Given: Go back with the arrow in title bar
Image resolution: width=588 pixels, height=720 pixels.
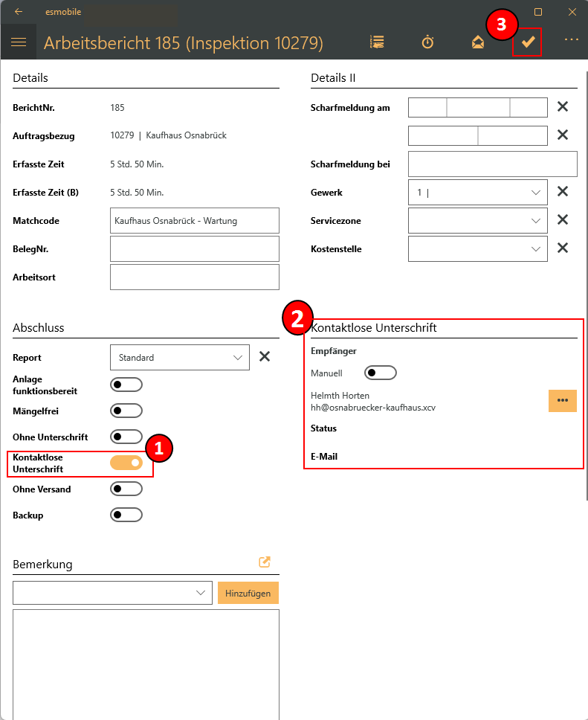Looking at the screenshot, I should pyautogui.click(x=19, y=12).
